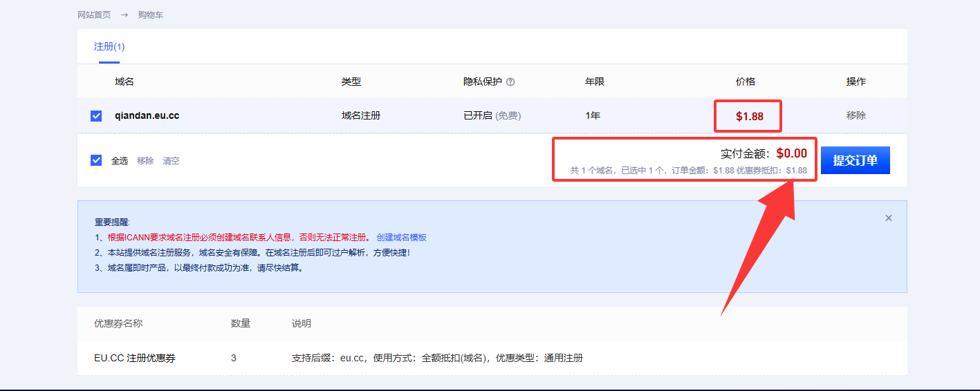Go to 网站首页 in the breadcrumb
The height and width of the screenshot is (391, 980).
(x=94, y=15)
